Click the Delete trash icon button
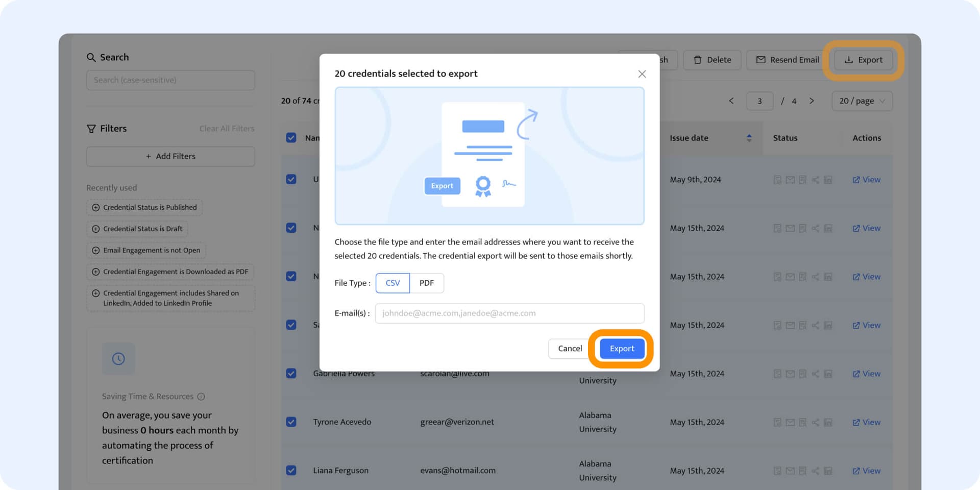The height and width of the screenshot is (490, 980). (x=712, y=60)
